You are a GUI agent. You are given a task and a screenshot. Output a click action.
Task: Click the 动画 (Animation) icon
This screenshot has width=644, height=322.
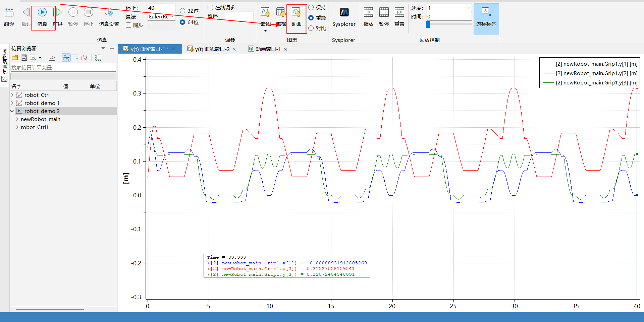[297, 13]
